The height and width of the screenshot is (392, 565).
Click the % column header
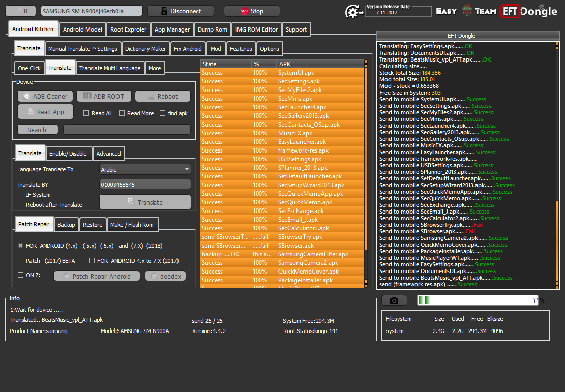(x=264, y=64)
